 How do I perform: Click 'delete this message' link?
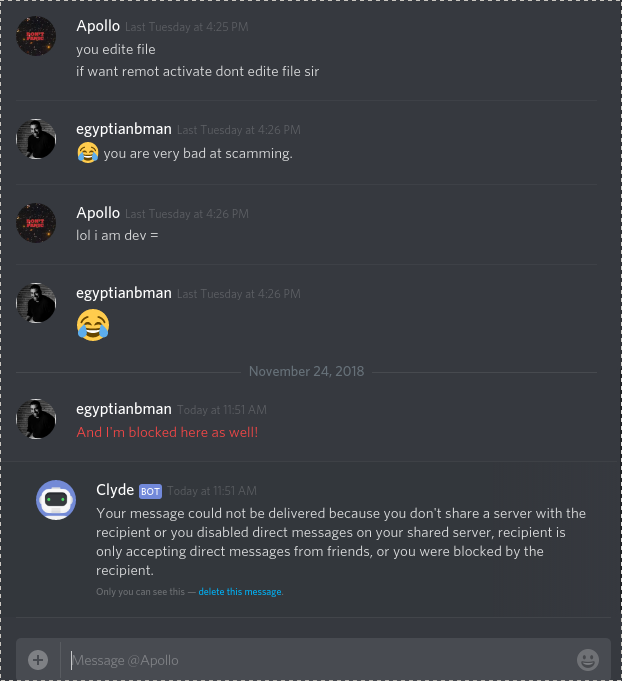pyautogui.click(x=240, y=592)
